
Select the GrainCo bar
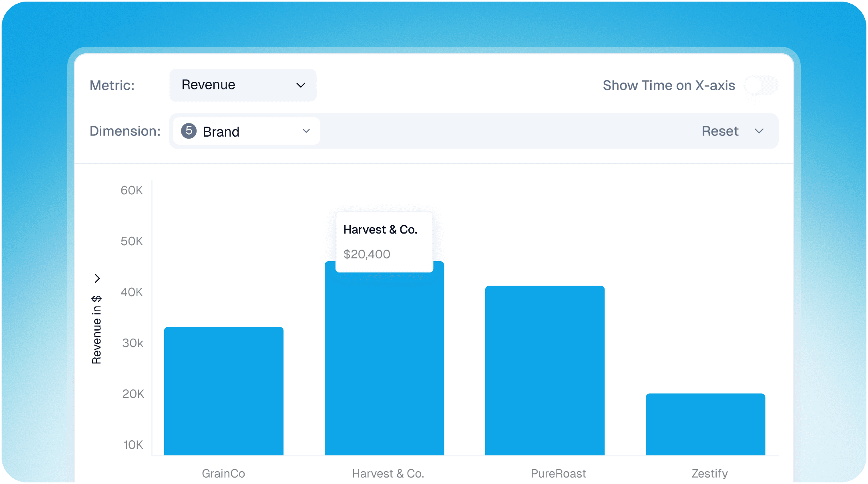pyautogui.click(x=224, y=391)
